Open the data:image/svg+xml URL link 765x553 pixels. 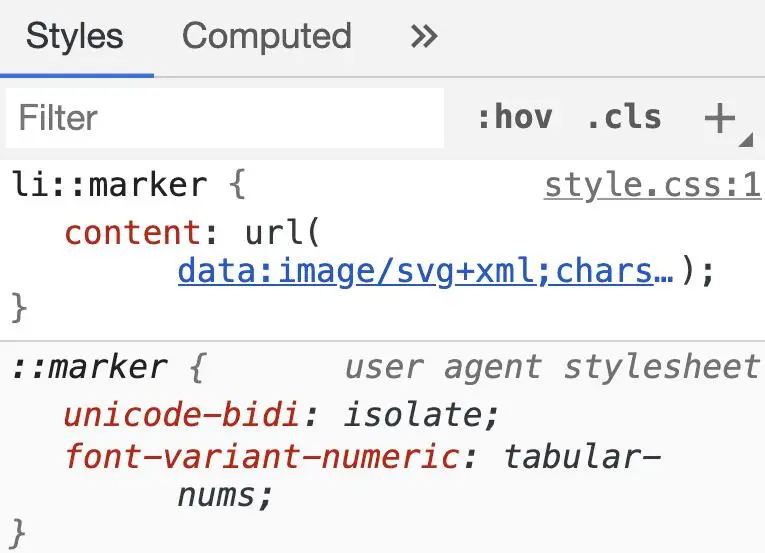coord(425,271)
